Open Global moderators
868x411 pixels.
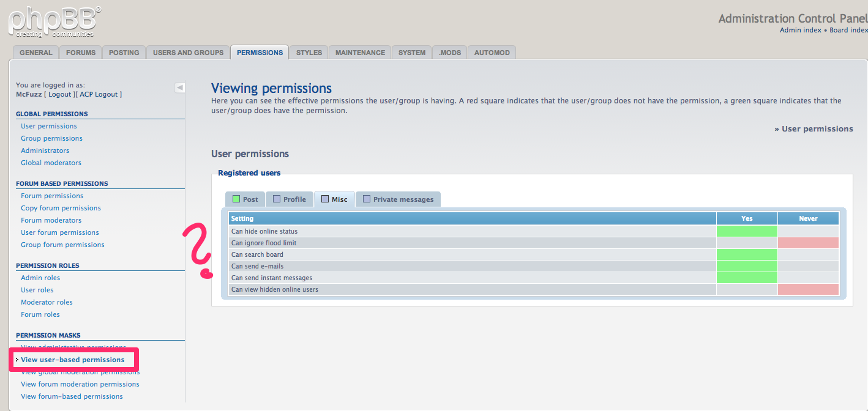click(x=51, y=163)
